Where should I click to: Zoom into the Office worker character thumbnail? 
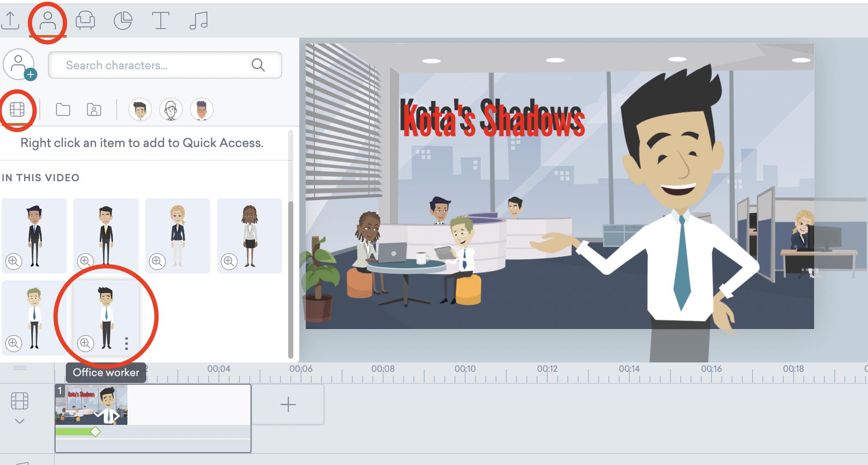pos(106,314)
